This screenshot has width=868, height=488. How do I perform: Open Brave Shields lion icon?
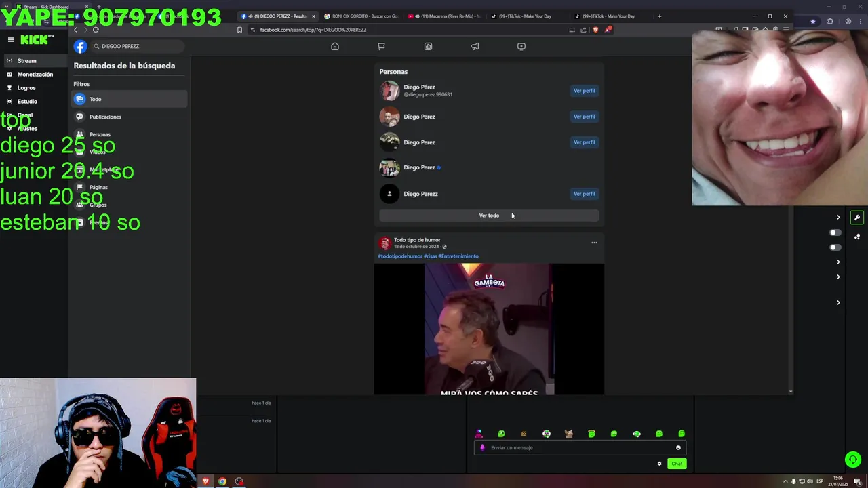pyautogui.click(x=595, y=30)
